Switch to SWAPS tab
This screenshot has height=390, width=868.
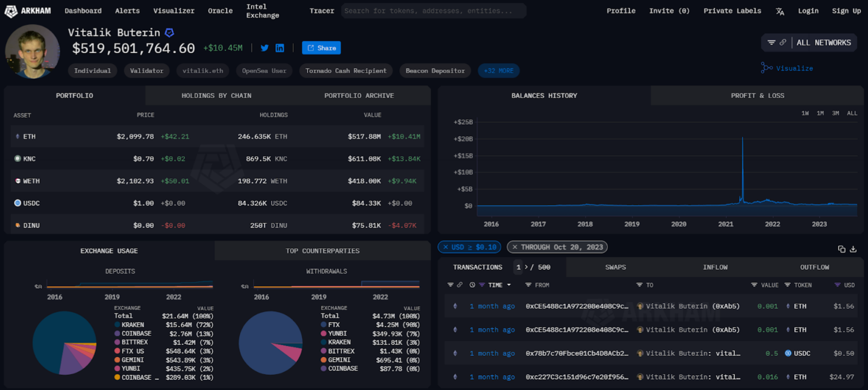[x=615, y=267]
